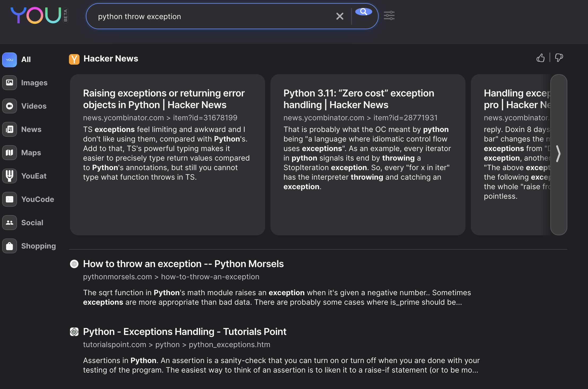Clear the search box text
Viewport: 588px width, 389px height.
point(340,16)
